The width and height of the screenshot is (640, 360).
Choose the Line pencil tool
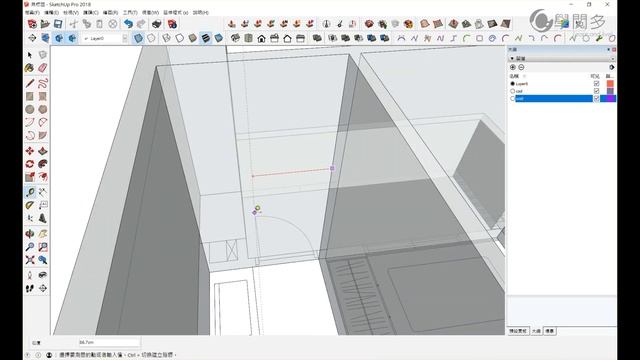(30, 83)
